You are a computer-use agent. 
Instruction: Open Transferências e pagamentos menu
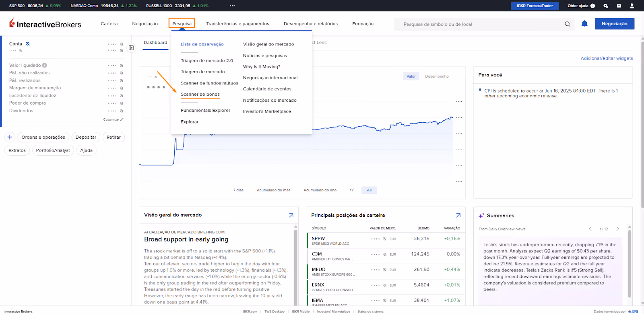coord(237,24)
